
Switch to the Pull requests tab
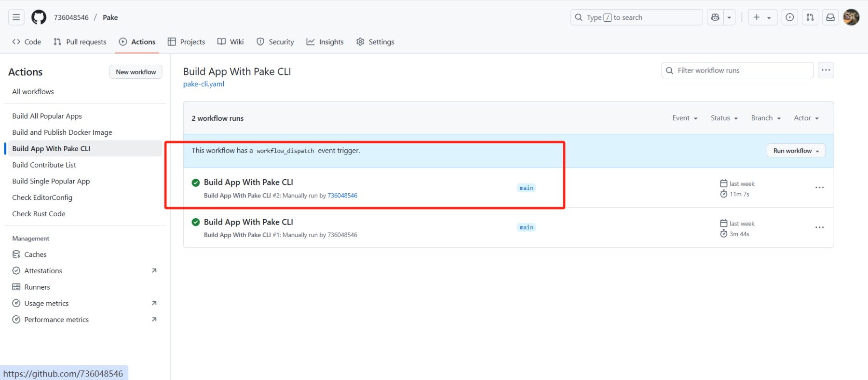point(80,42)
